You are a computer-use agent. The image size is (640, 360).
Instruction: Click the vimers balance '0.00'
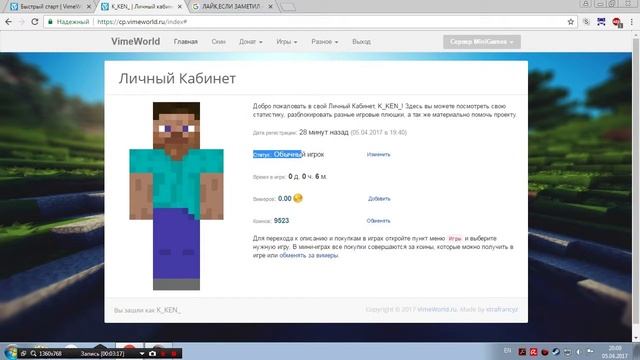tap(284, 198)
